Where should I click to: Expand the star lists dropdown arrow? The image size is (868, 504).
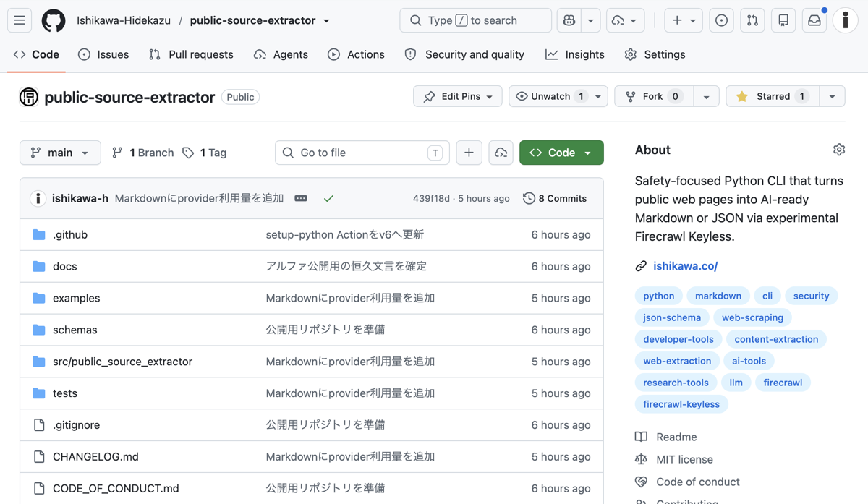pyautogui.click(x=832, y=96)
